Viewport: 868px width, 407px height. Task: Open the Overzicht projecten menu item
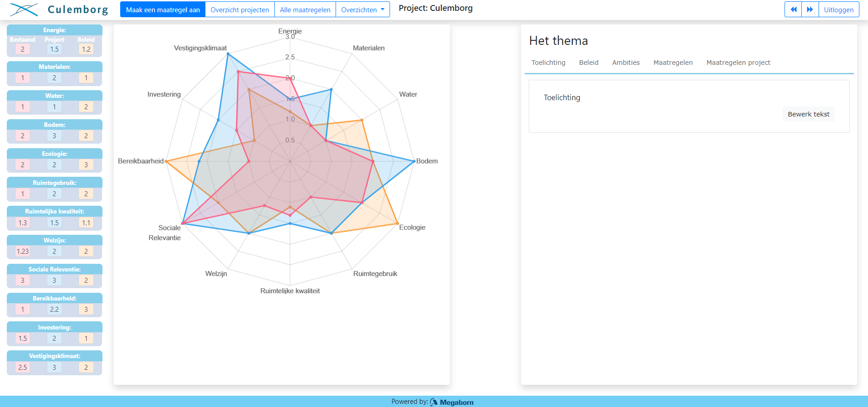point(240,10)
